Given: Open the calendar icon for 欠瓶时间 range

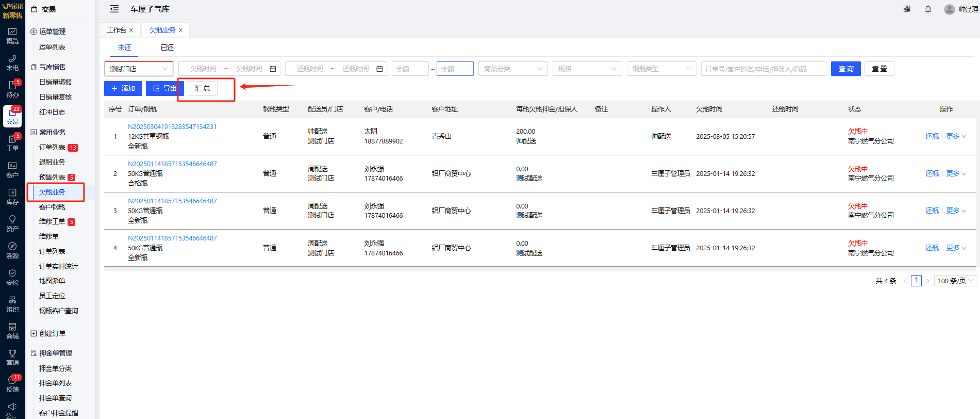Looking at the screenshot, I should pyautogui.click(x=273, y=69).
